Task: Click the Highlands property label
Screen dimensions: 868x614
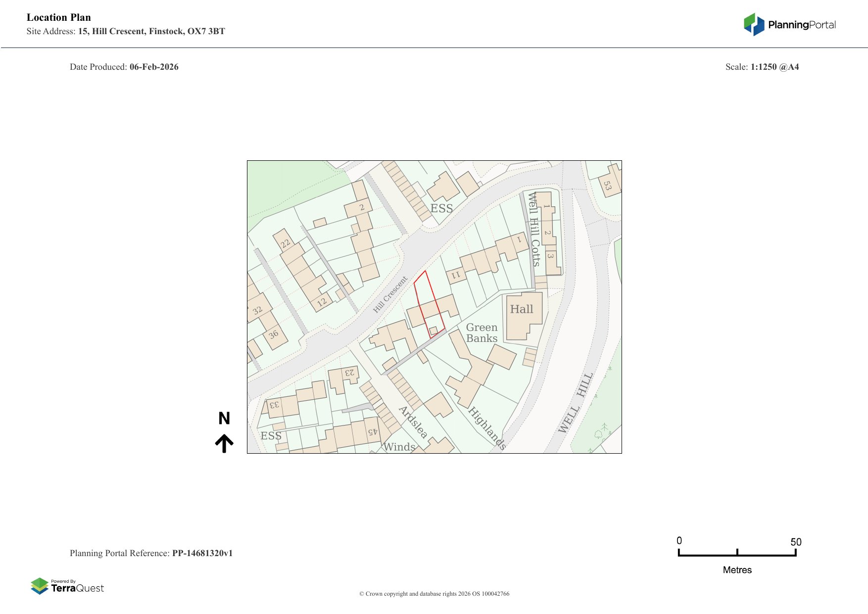Action: tap(487, 427)
